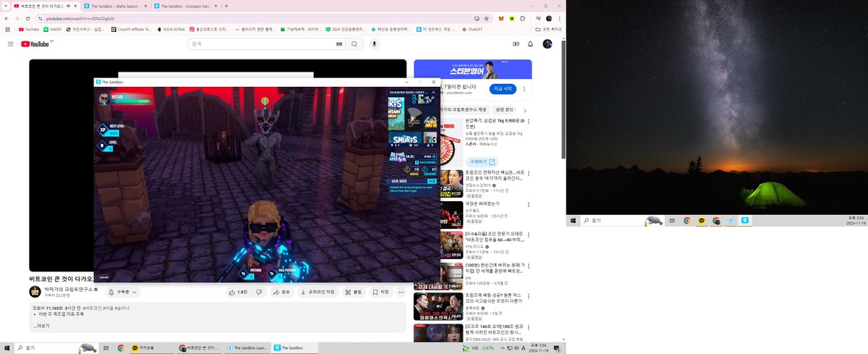Image resolution: width=868 pixels, height=354 pixels.
Task: Open more actions ellipsis under video
Action: tap(402, 292)
